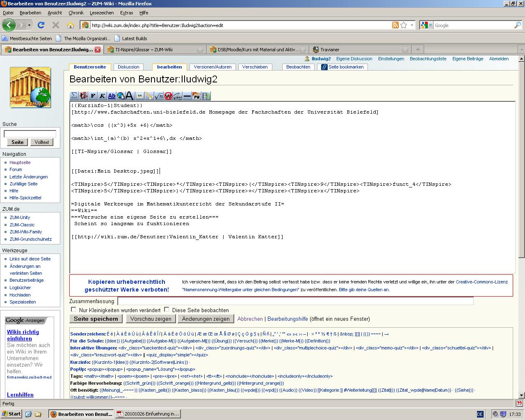Click the page's vertical scrollbar down arrow
This screenshot has height=420, width=525.
tap(521, 395)
